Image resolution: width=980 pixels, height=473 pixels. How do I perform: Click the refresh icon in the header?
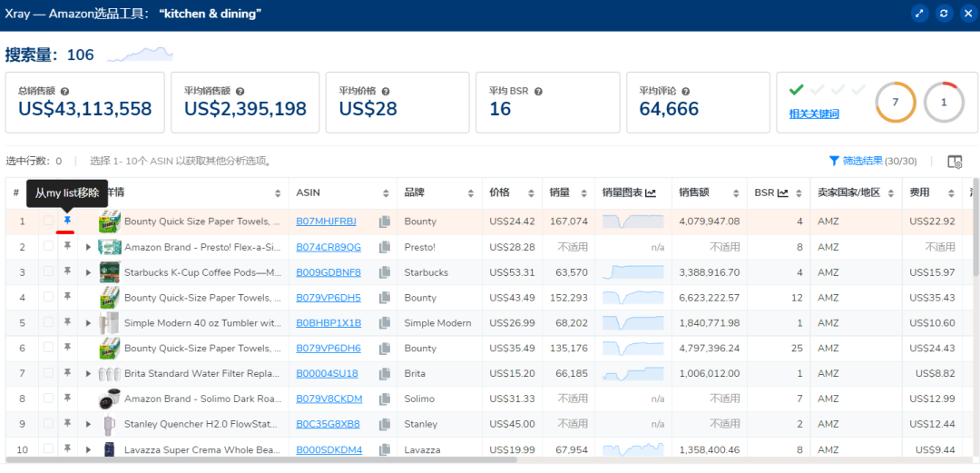point(944,14)
